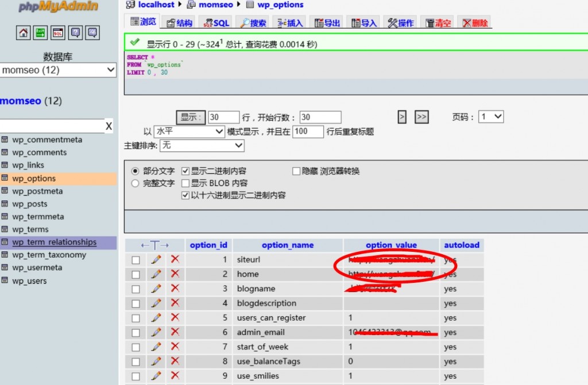Open the wp_posts table link
Screen dimensions: 588x385
coord(29,204)
